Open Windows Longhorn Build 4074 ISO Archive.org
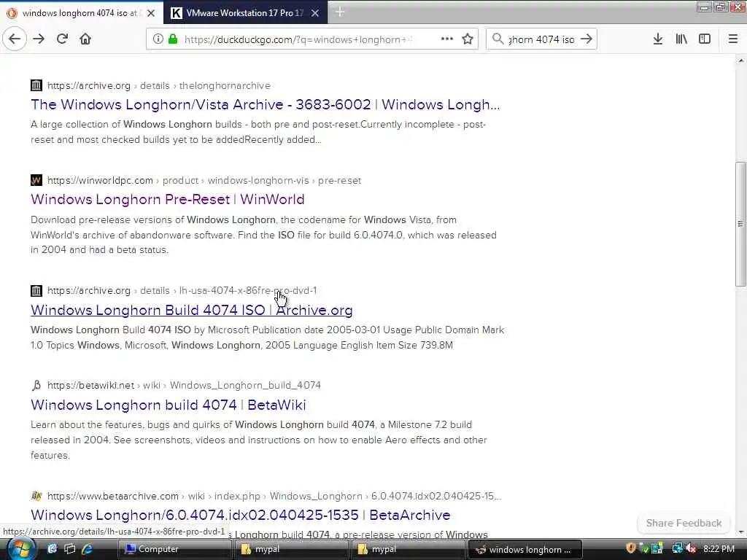 tap(192, 310)
